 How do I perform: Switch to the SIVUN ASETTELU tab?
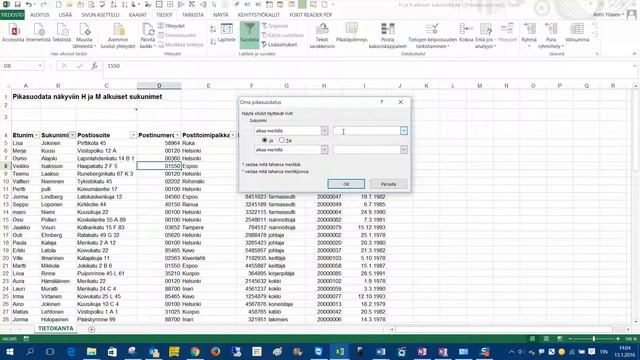100,15
